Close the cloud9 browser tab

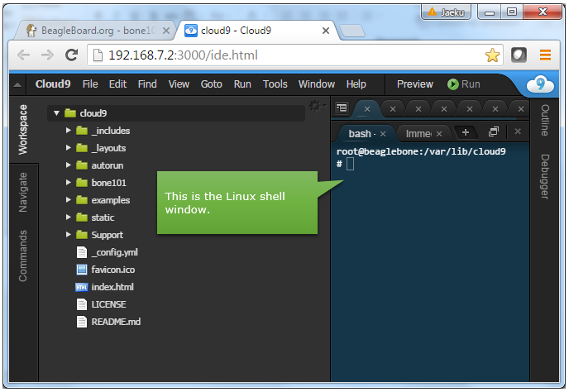point(326,31)
